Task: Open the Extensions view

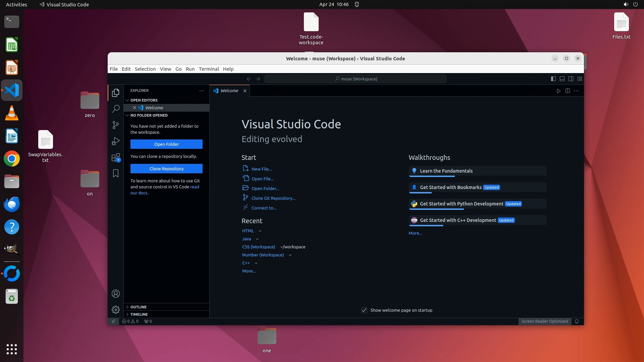Action: [116, 157]
